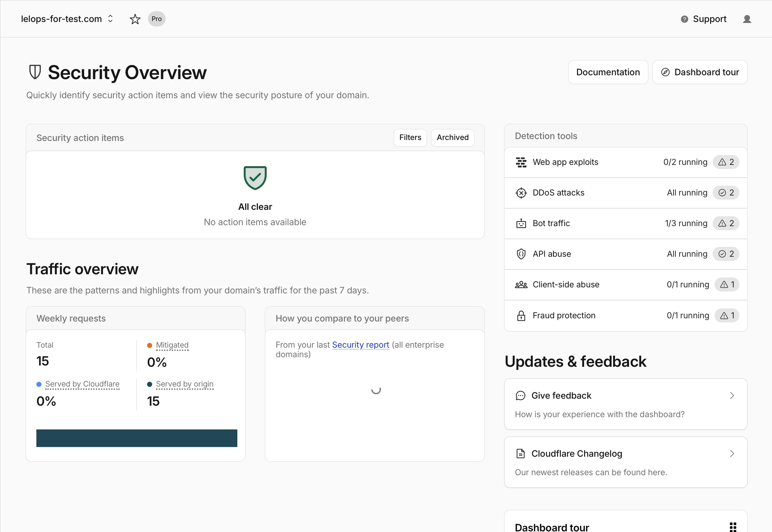
Task: Click the DDoS attacks target icon
Action: (x=521, y=193)
